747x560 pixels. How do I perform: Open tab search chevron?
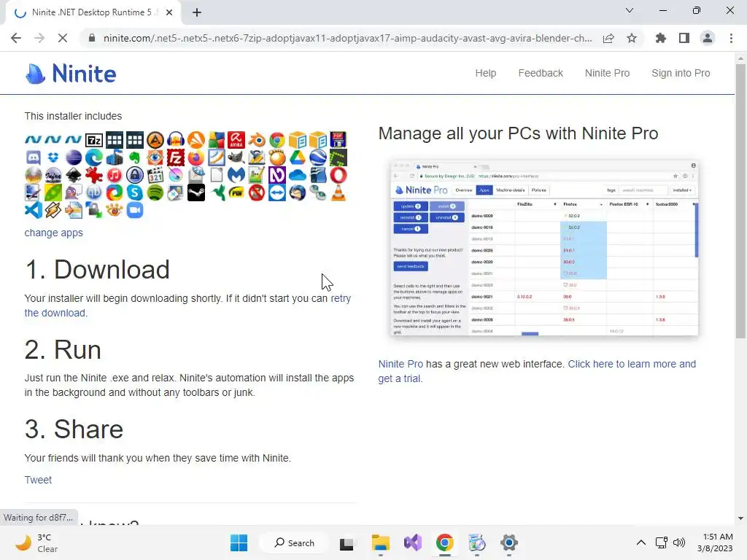click(630, 10)
